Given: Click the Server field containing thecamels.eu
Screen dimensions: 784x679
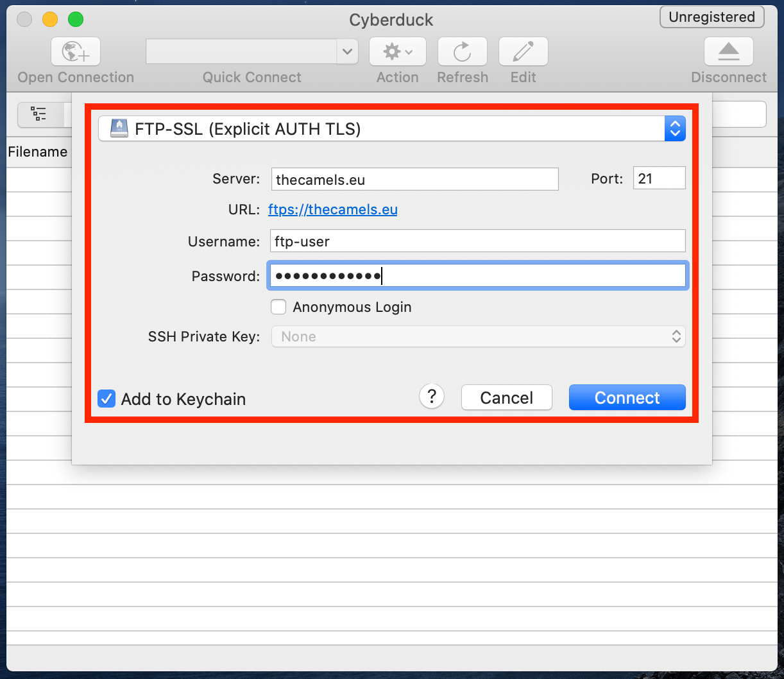Looking at the screenshot, I should [x=415, y=179].
